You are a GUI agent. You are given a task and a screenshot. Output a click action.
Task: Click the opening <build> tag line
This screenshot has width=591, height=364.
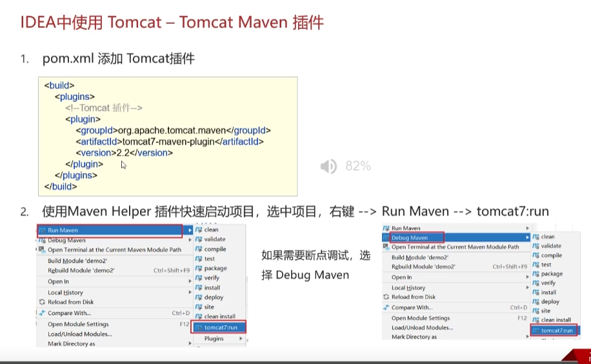pos(59,86)
